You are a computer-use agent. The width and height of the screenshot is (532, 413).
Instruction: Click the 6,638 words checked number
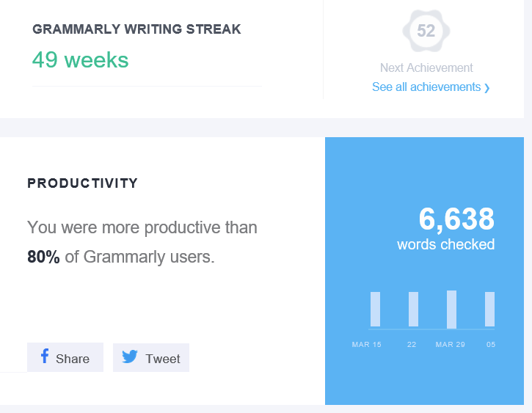(x=456, y=219)
